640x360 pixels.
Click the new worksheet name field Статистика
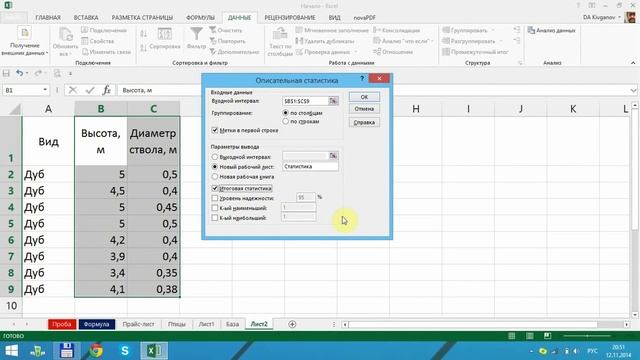pyautogui.click(x=310, y=167)
